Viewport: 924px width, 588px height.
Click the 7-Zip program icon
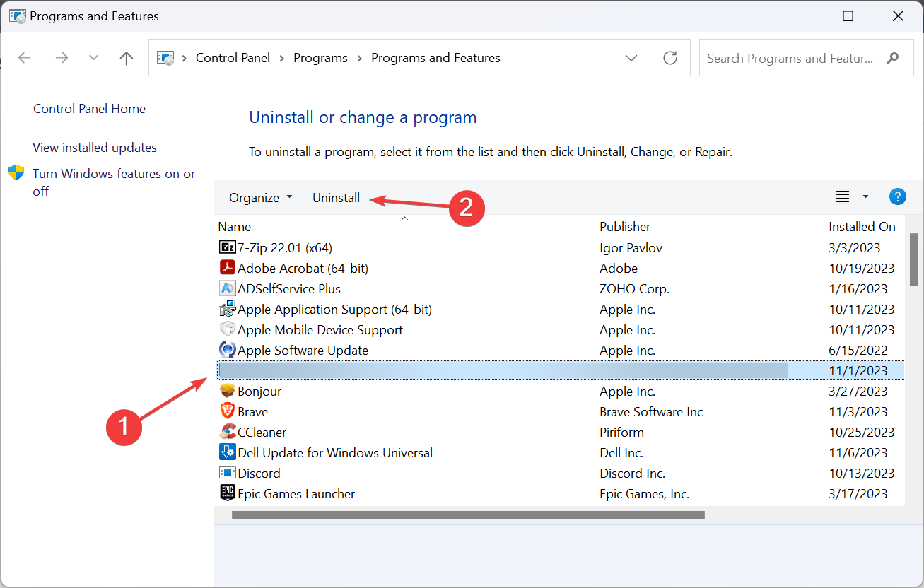click(227, 247)
